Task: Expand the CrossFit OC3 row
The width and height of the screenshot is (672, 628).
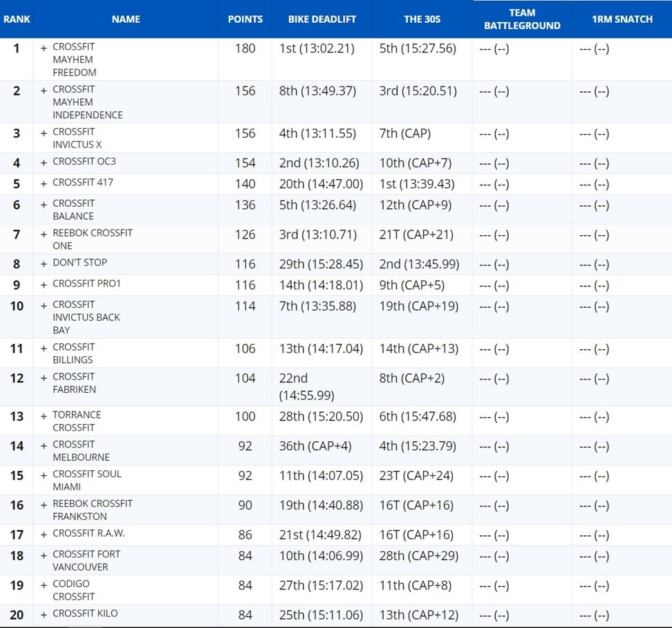Action: [x=44, y=163]
